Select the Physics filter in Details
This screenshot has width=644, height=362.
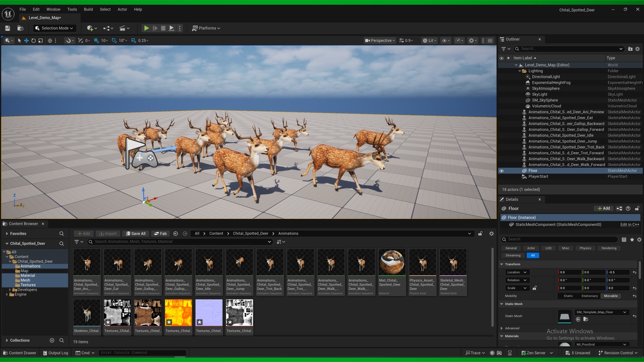[585, 248]
